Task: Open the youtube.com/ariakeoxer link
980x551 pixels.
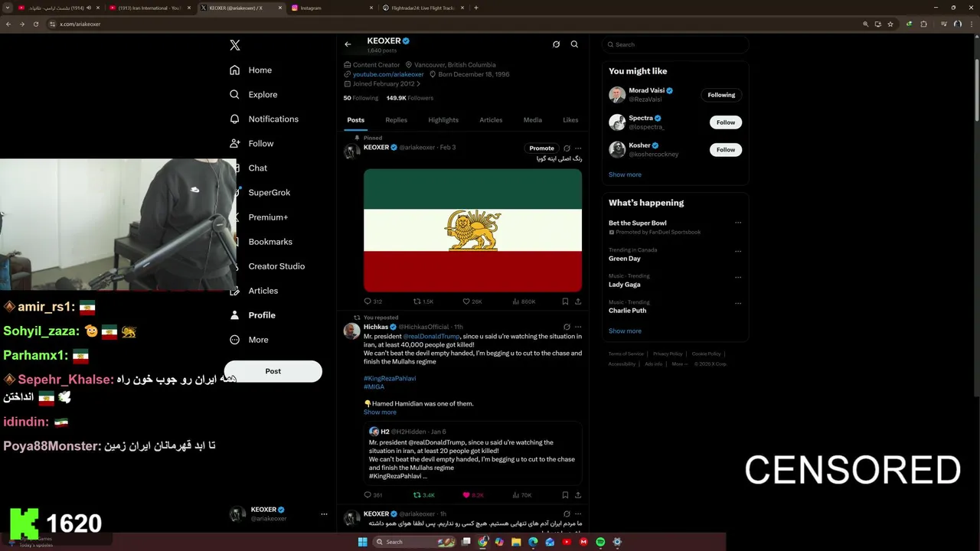Action: point(388,74)
